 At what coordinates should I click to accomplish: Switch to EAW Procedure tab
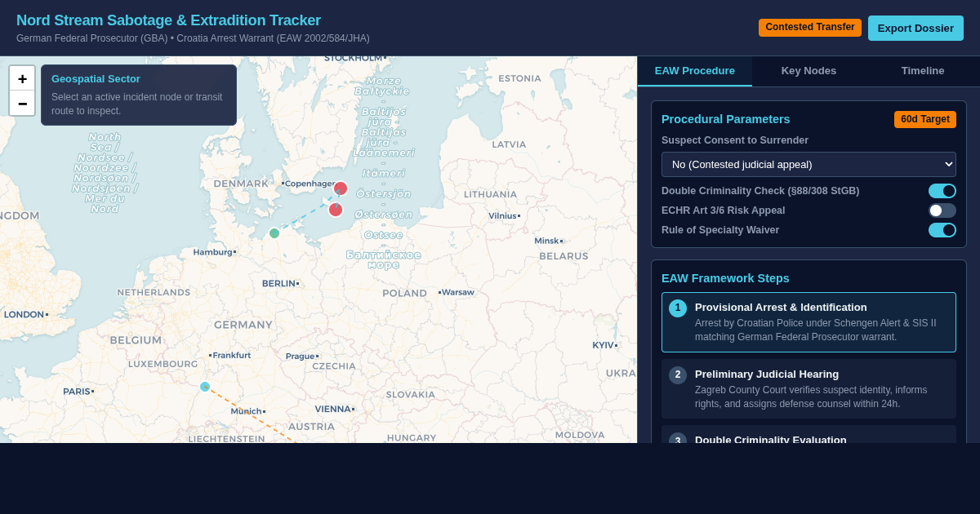click(x=695, y=71)
